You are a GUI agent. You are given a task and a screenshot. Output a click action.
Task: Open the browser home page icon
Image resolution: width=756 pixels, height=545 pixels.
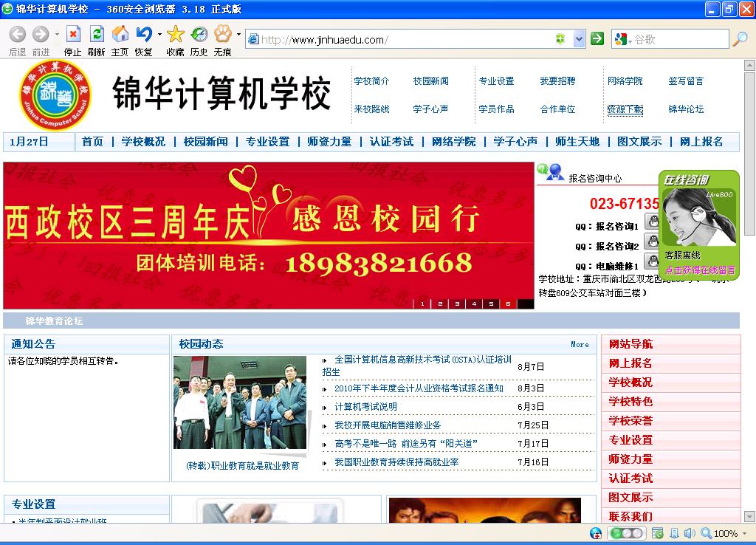tap(120, 35)
